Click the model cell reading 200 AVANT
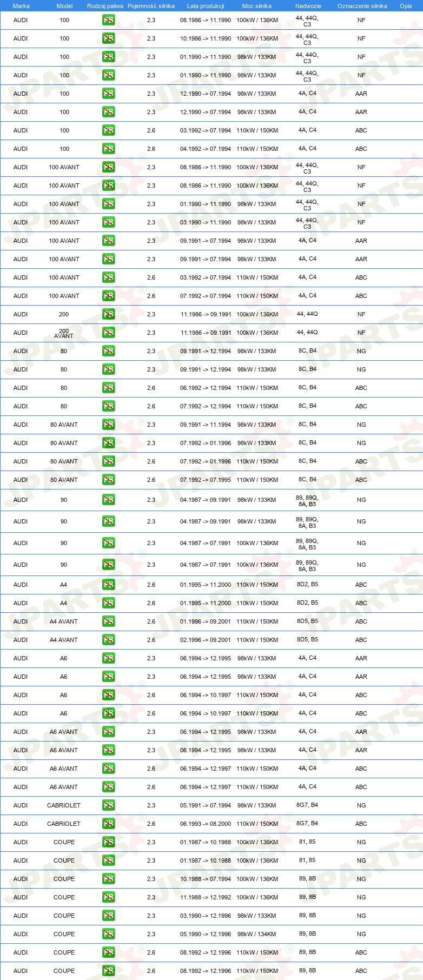Image resolution: width=423 pixels, height=980 pixels. point(64,333)
